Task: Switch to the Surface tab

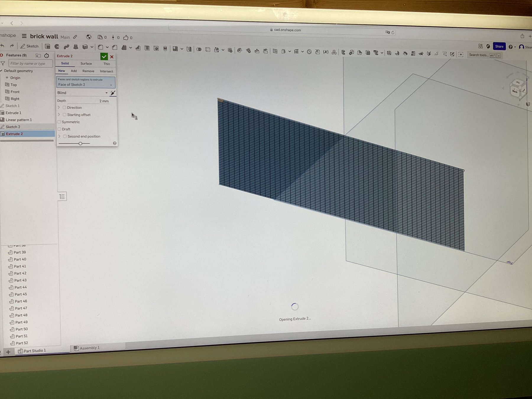Action: click(86, 64)
